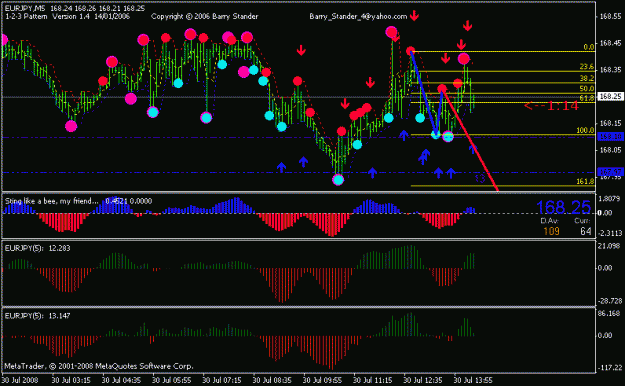625x386 pixels.
Task: Click the Fibonacci 161.8 level label
Action: click(585, 181)
